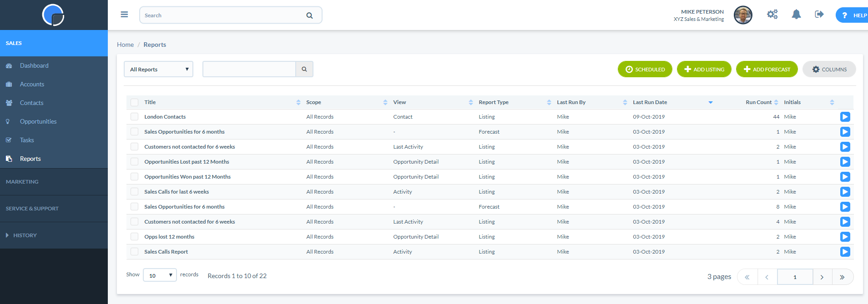Check the Sales Calls Report checkbox
Viewport: 868px width, 304px height.
tap(134, 252)
